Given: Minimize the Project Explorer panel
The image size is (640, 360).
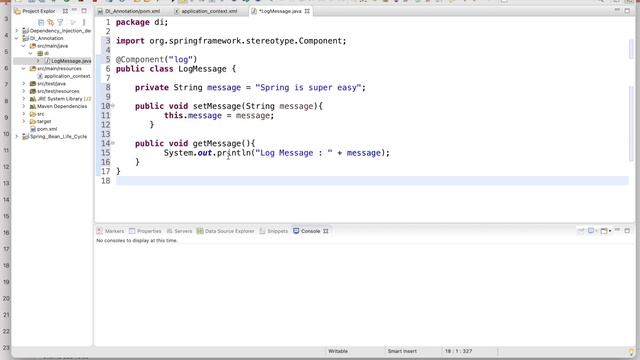Looking at the screenshot, I should (74, 10).
